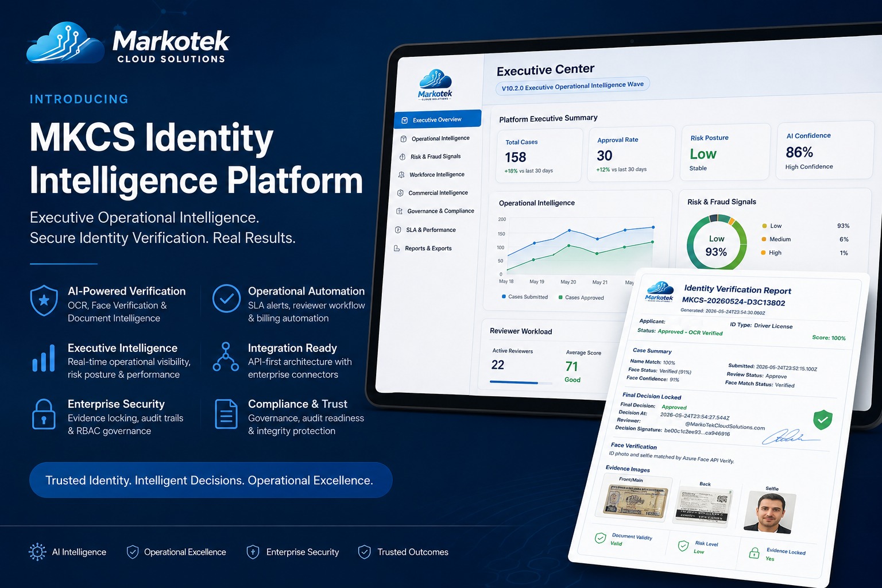Open the Executive Overview menu item

point(438,119)
